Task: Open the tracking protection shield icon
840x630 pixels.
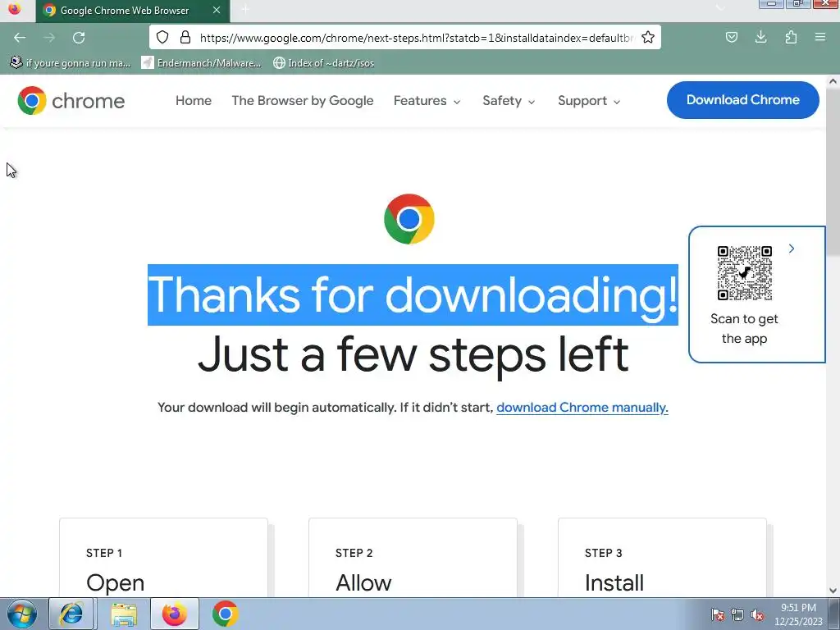Action: click(x=162, y=37)
